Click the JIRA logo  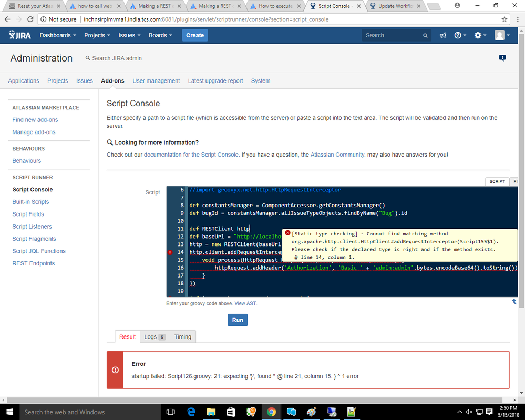(20, 35)
